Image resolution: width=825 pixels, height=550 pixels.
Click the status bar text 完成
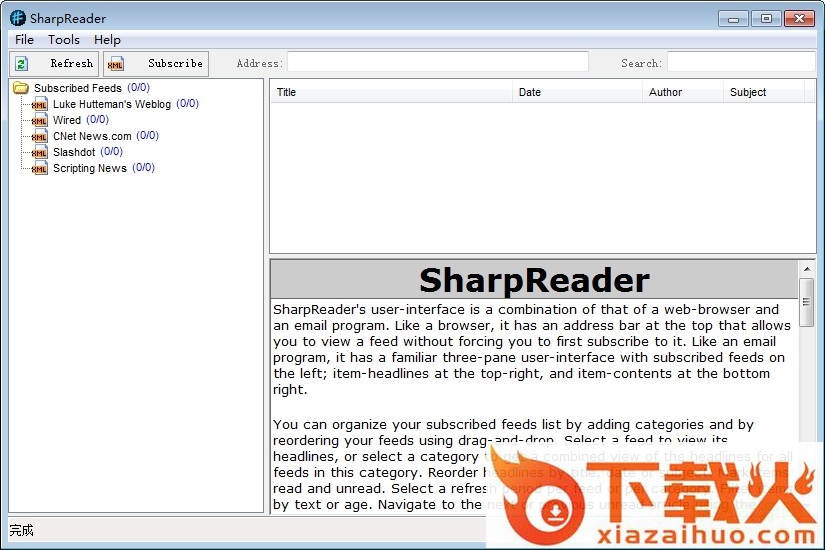point(22,530)
